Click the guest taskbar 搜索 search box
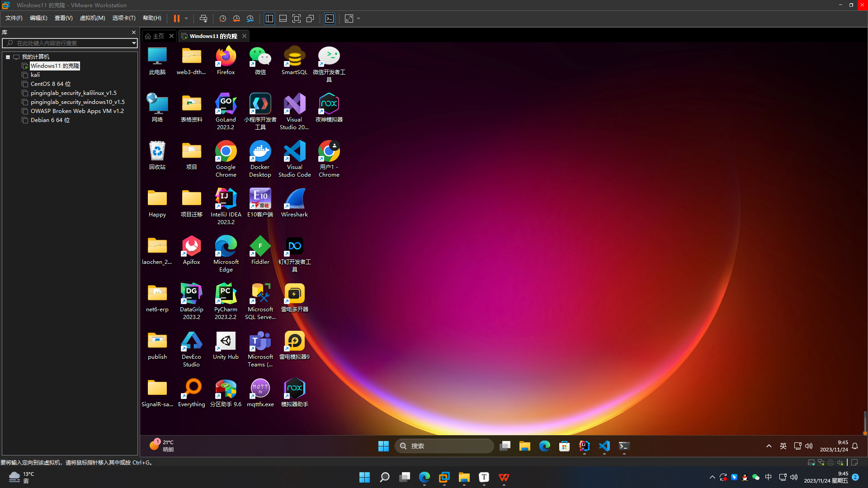The image size is (868, 488). click(x=444, y=446)
